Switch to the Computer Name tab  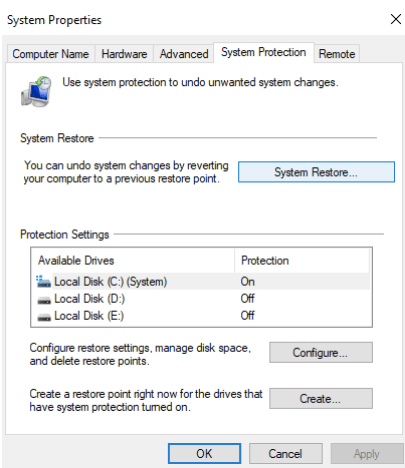51,54
